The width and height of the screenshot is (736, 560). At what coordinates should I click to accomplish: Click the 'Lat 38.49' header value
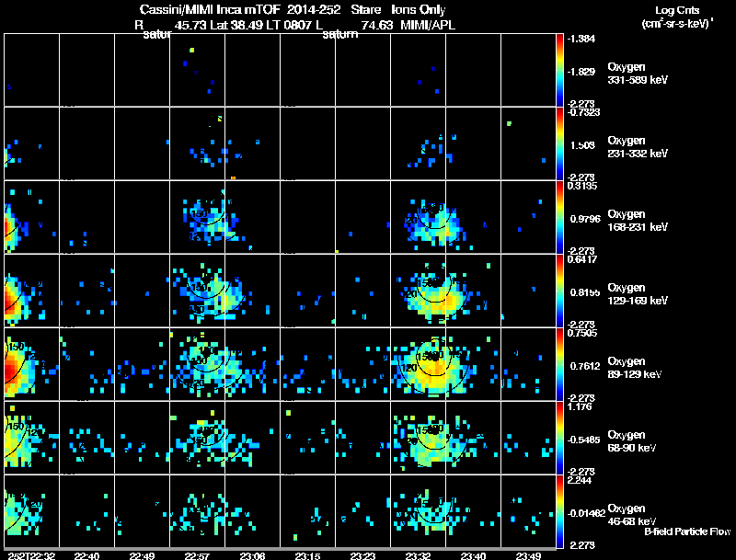pyautogui.click(x=237, y=25)
